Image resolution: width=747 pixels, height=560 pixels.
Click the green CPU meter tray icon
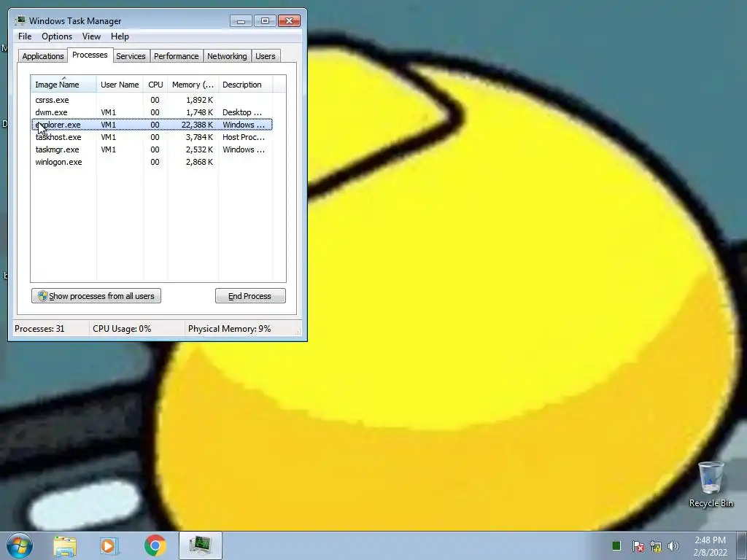coord(616,545)
